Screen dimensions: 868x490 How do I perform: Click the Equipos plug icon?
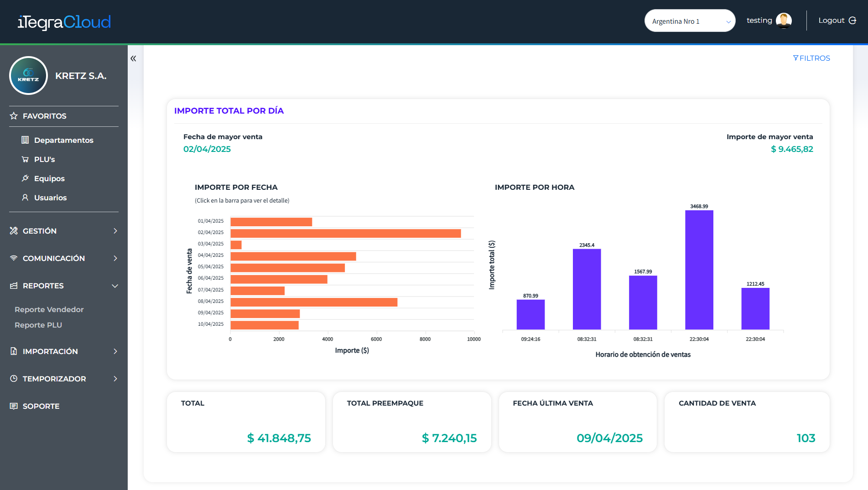[x=25, y=178]
